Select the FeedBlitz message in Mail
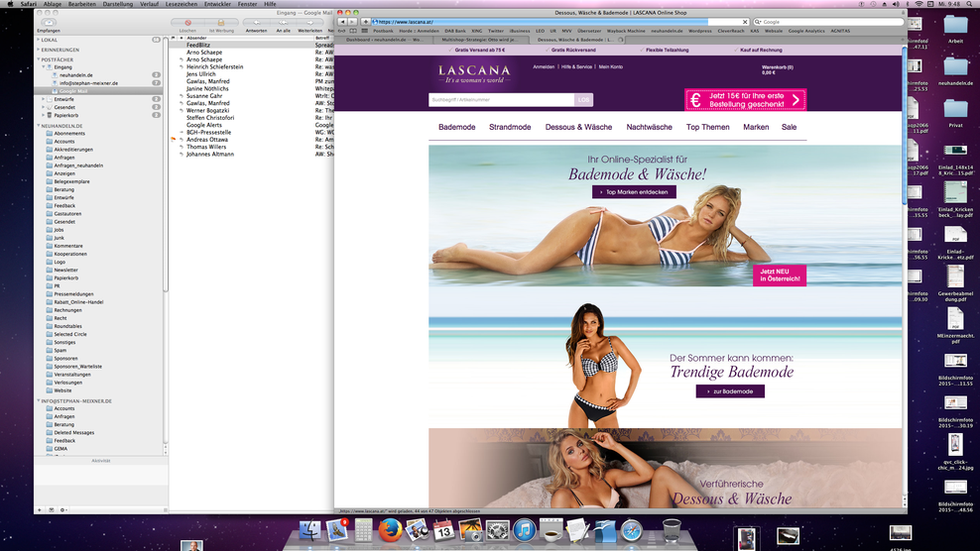Image resolution: width=980 pixels, height=551 pixels. 251,45
